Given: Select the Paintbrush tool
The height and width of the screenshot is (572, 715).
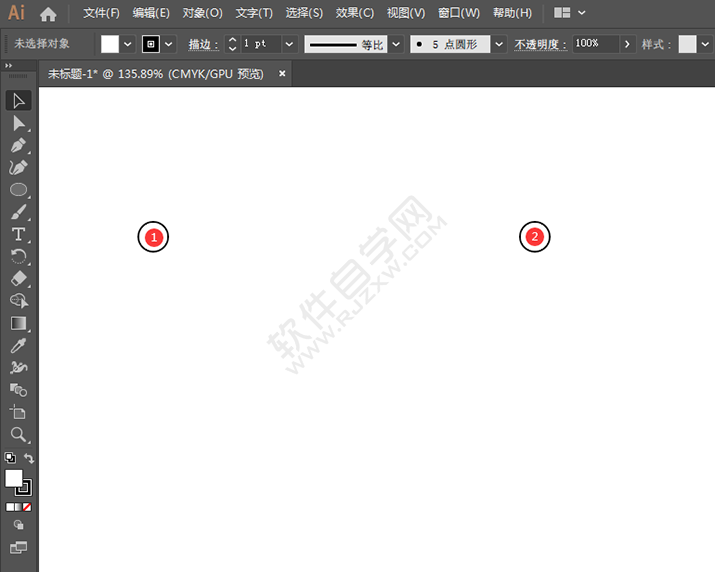Looking at the screenshot, I should [18, 212].
